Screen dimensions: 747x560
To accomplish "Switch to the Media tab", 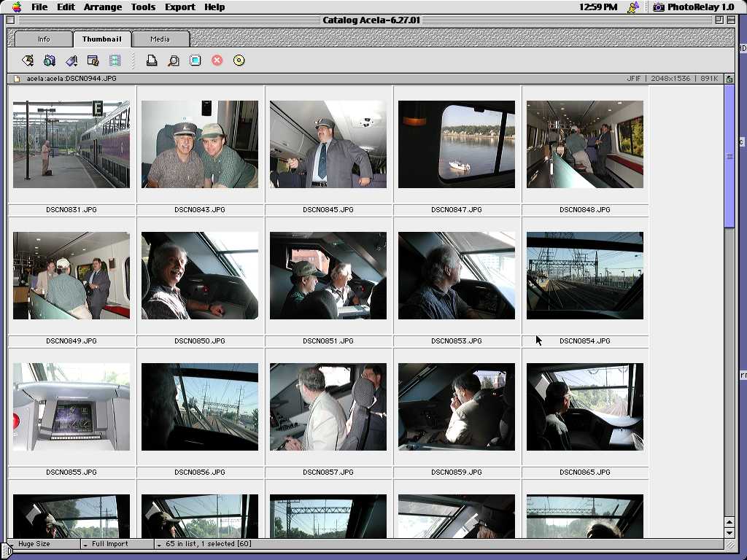I will coord(160,39).
